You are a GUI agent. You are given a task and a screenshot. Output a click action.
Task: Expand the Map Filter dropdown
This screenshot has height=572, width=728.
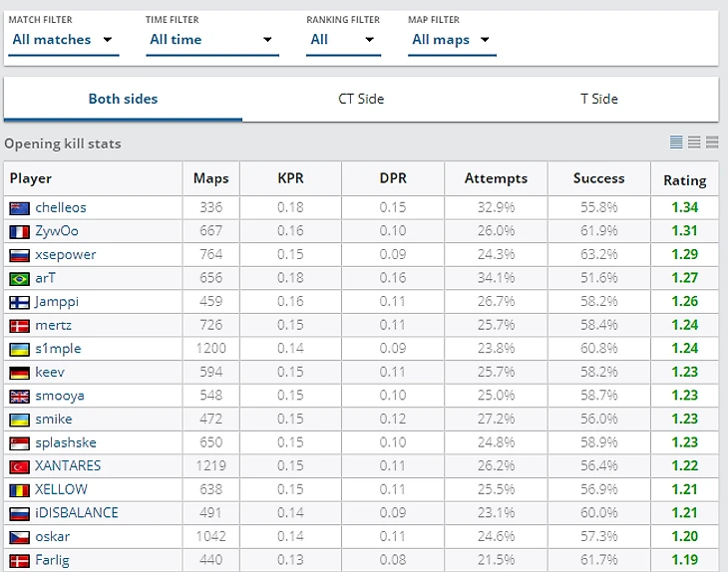point(452,40)
